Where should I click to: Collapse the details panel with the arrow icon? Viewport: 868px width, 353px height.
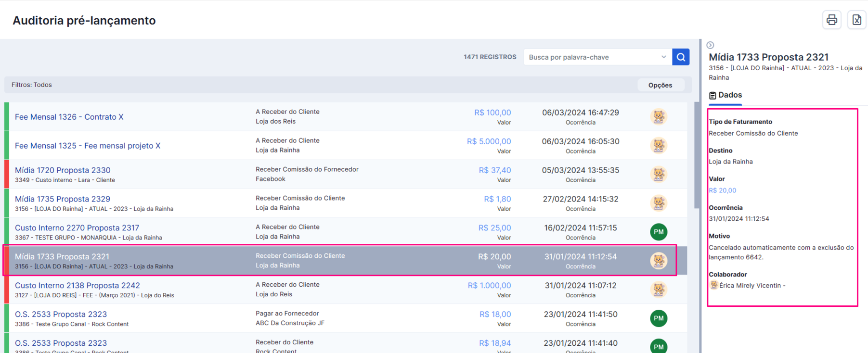coord(710,45)
